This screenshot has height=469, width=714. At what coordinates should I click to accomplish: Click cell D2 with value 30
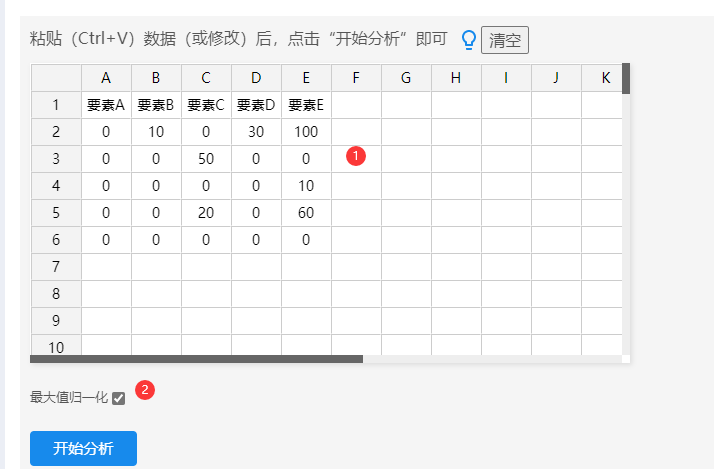pyautogui.click(x=256, y=132)
